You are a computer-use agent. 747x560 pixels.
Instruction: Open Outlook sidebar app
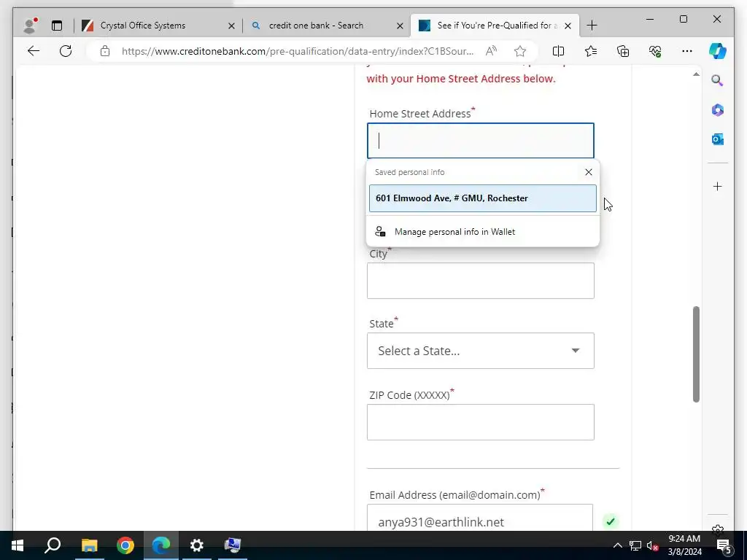pos(718,139)
